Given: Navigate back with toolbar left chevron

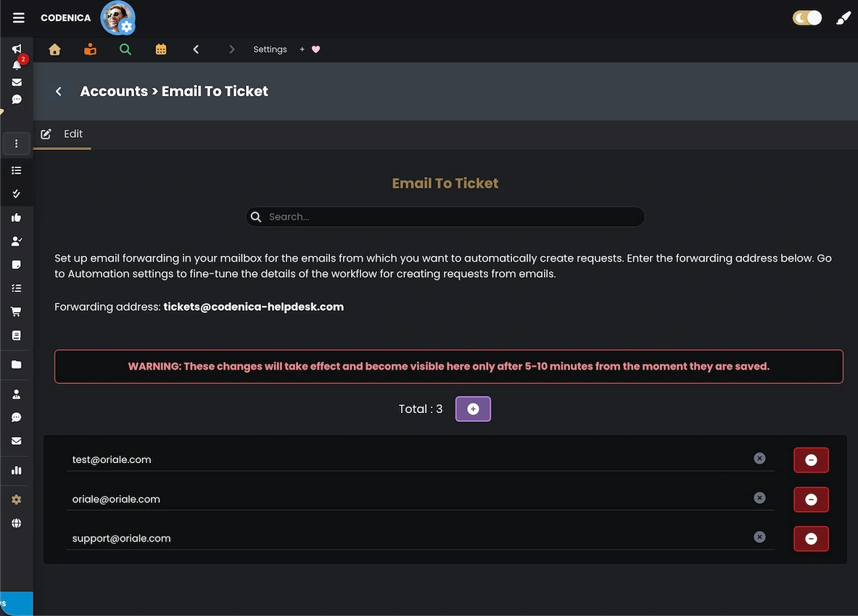Looking at the screenshot, I should pyautogui.click(x=196, y=49).
